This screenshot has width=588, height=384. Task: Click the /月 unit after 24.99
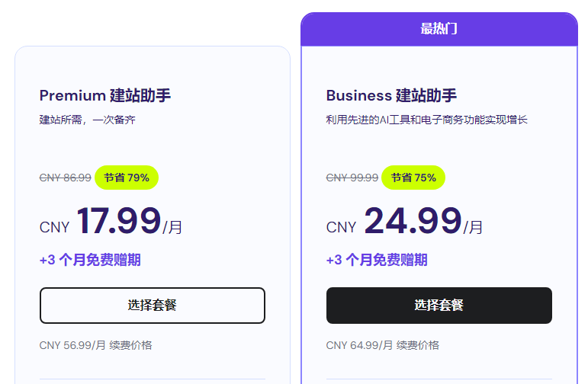tap(474, 227)
